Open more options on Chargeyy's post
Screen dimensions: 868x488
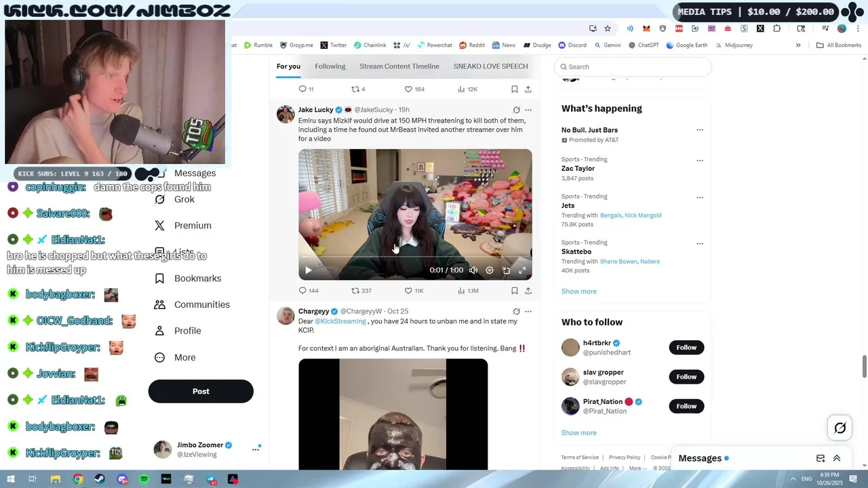(528, 312)
